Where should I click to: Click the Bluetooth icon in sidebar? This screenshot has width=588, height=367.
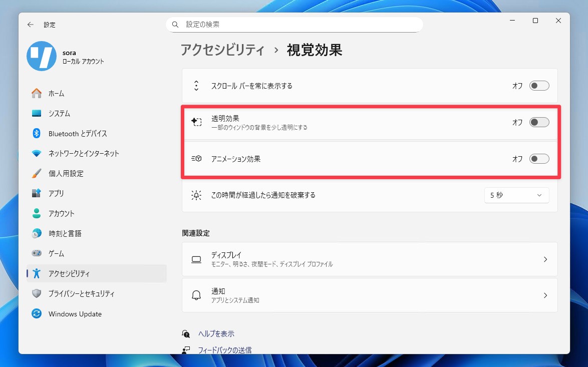click(37, 134)
